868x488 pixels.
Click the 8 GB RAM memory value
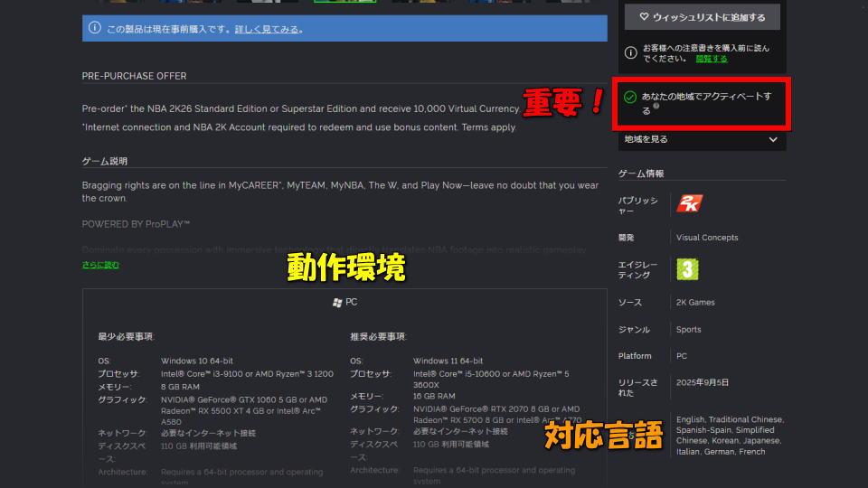(x=180, y=387)
